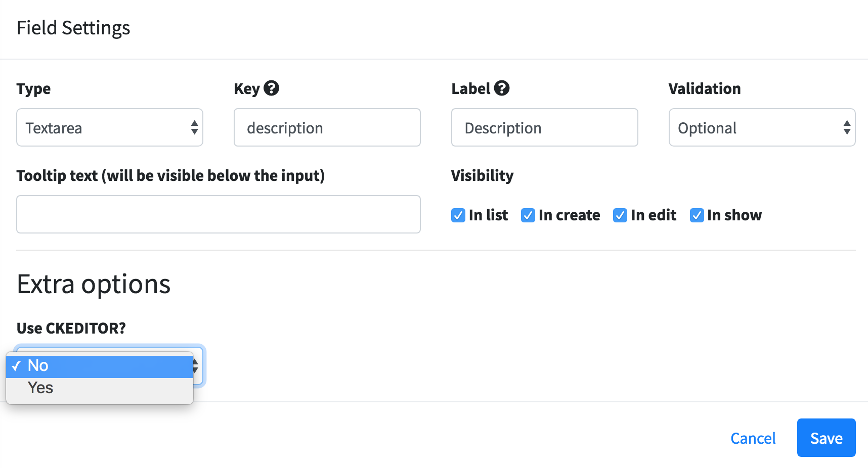The height and width of the screenshot is (468, 868).
Task: Click the In edit label text
Action: pos(653,215)
